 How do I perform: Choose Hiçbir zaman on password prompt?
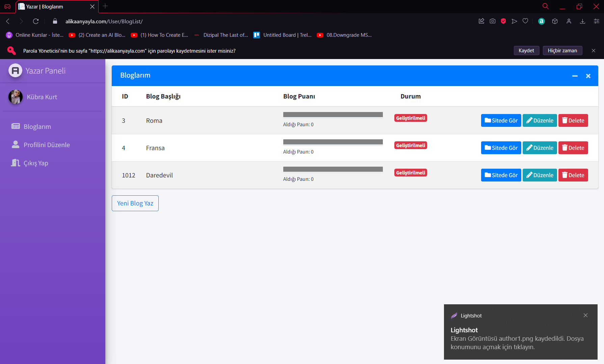[x=562, y=51]
